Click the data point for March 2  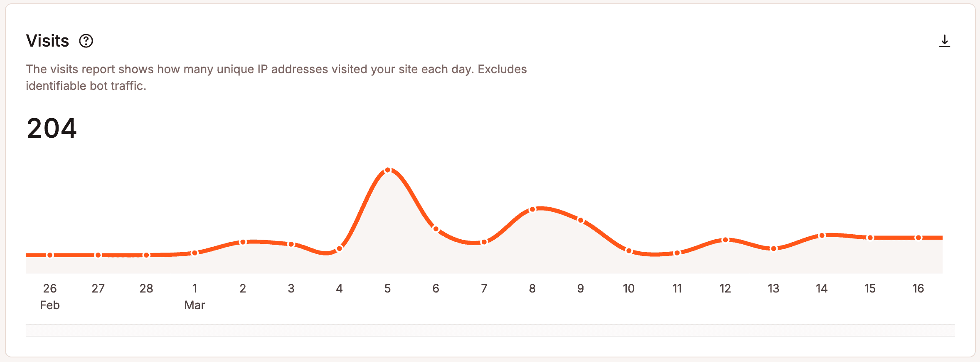click(243, 242)
